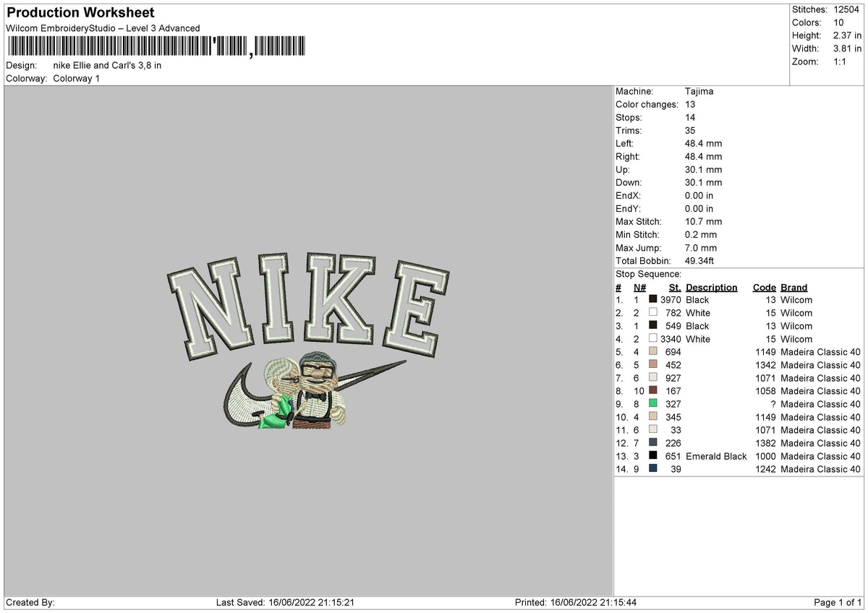Click code 1058 in the stop sequence
868x613 pixels.
coord(765,391)
